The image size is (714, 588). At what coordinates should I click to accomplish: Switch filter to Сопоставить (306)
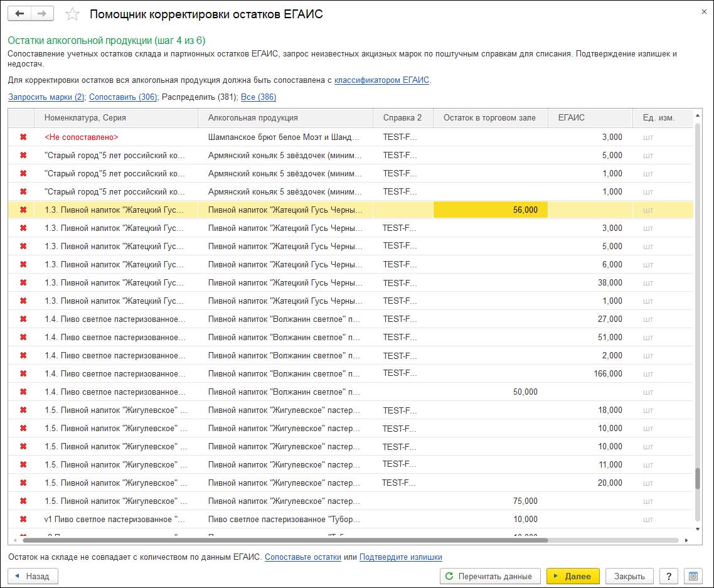123,97
